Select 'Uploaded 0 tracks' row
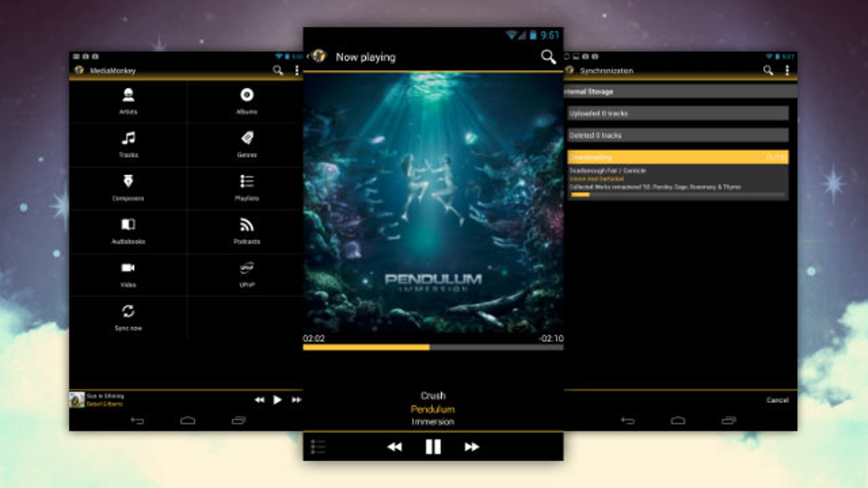Screen dimensions: 868x488 tap(678, 113)
